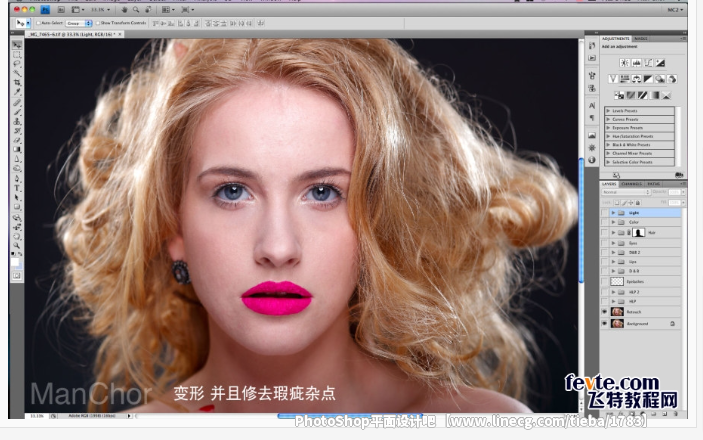Switch to the Masks tab
Image resolution: width=703 pixels, height=440 pixels.
point(640,39)
